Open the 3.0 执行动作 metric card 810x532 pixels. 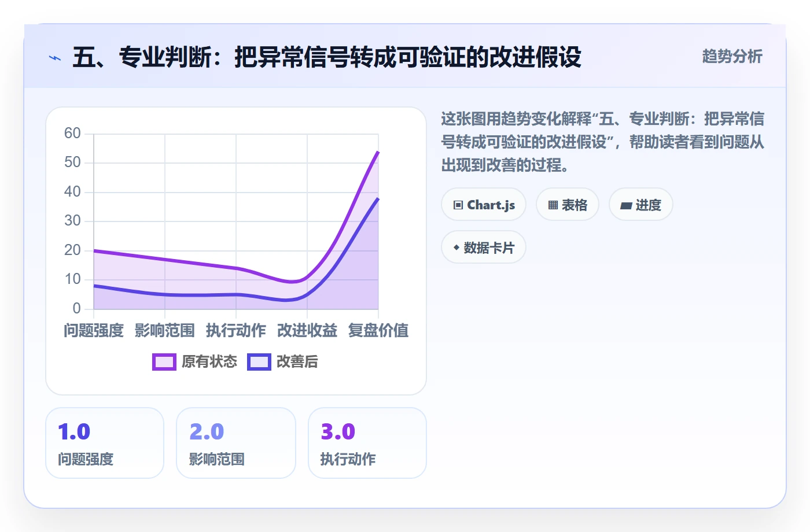[x=367, y=443]
